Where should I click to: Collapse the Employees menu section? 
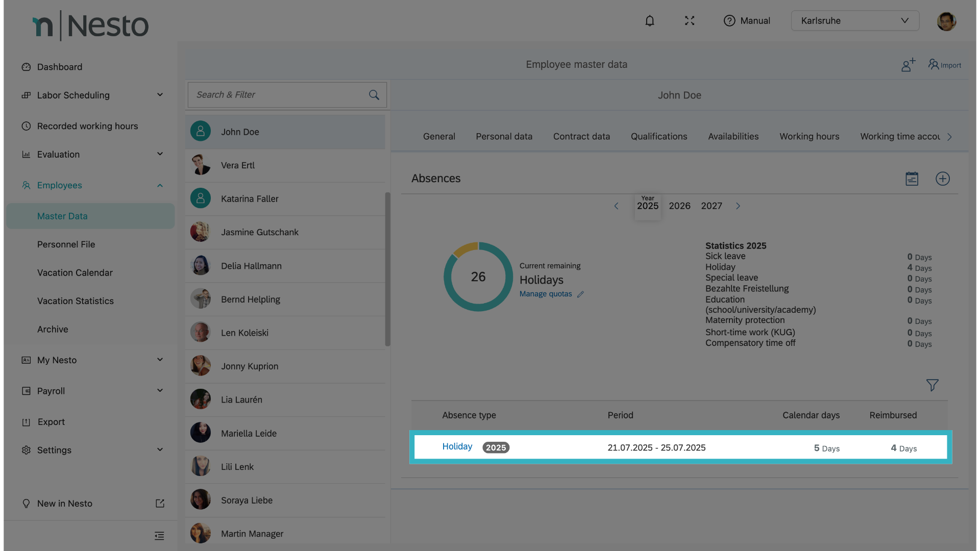point(160,186)
